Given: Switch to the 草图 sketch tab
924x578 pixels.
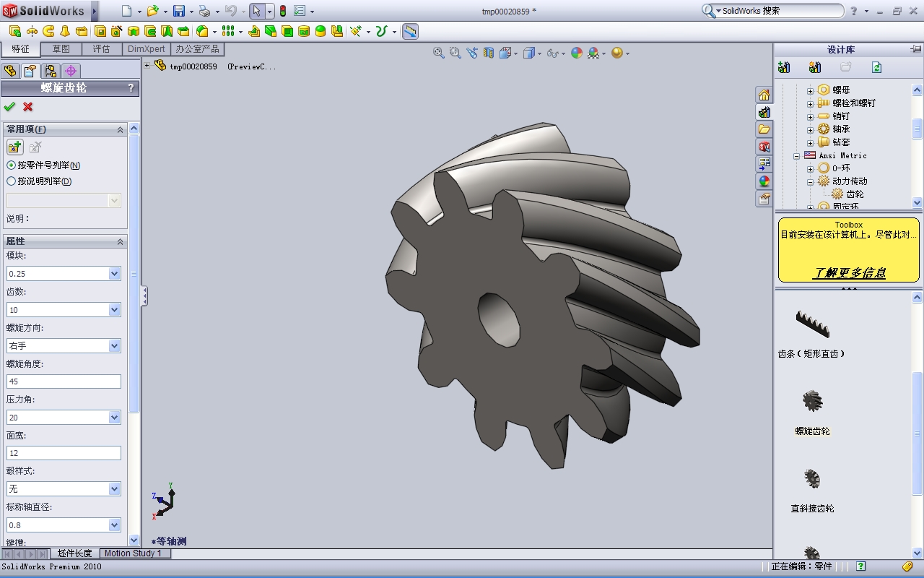Looking at the screenshot, I should 61,49.
